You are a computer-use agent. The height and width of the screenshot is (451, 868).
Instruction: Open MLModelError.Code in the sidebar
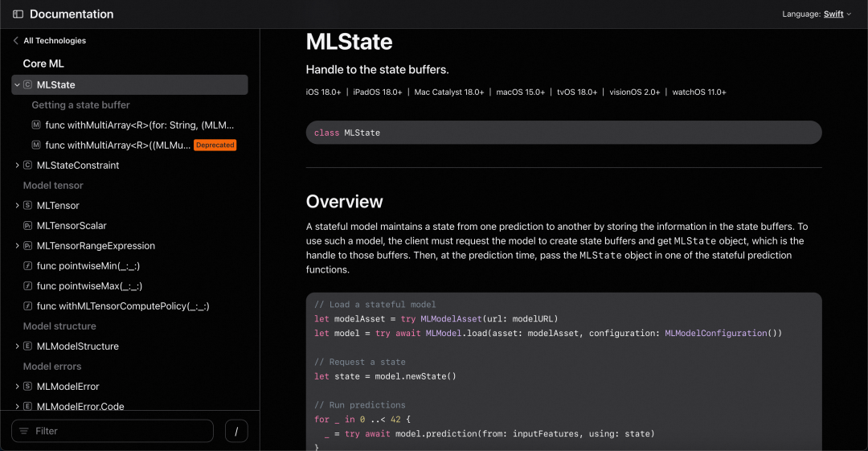click(80, 406)
